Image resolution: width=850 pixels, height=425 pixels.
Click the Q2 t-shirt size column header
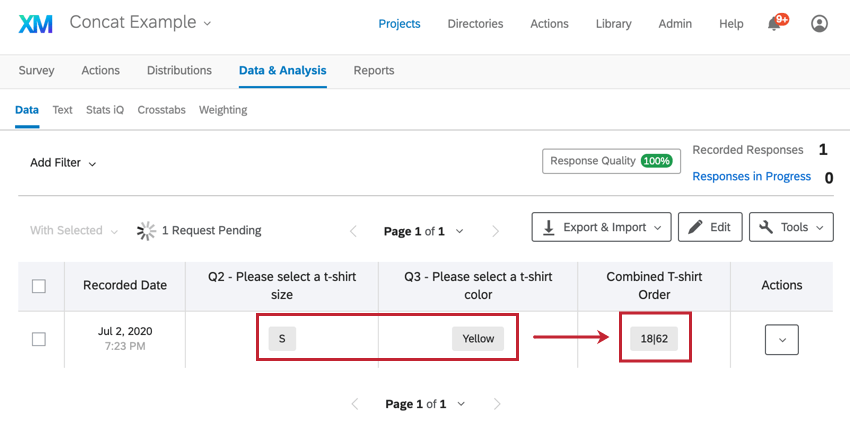(x=282, y=286)
